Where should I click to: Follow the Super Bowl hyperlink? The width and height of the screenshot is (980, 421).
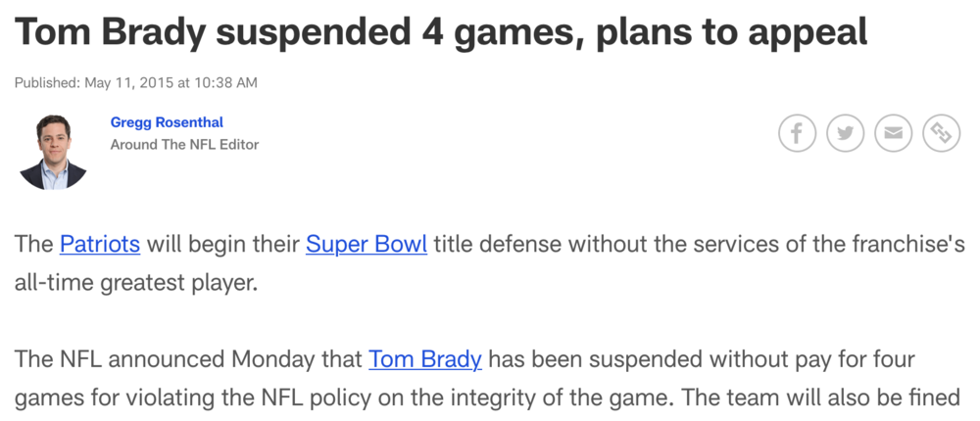coord(367,244)
